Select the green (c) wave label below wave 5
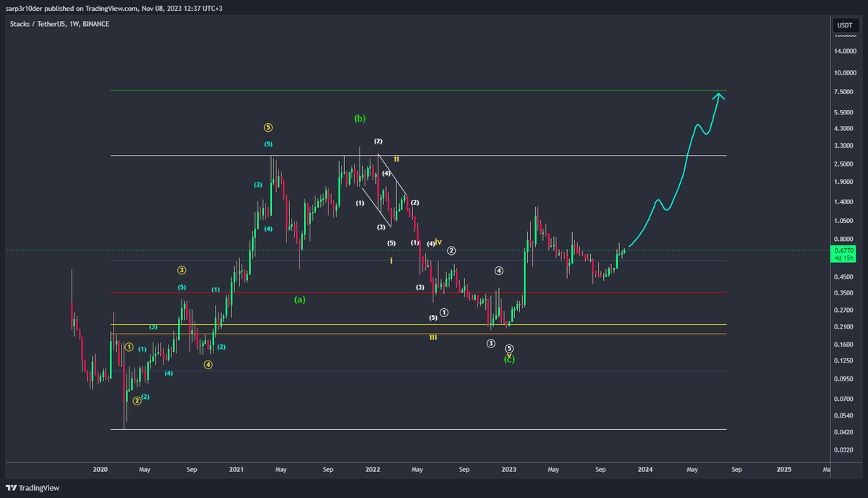 (x=509, y=359)
